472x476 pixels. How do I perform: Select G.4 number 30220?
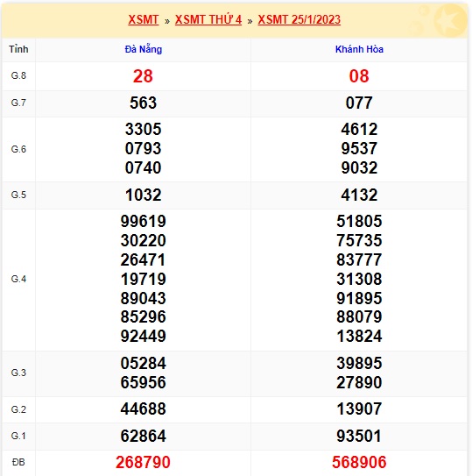click(x=144, y=240)
